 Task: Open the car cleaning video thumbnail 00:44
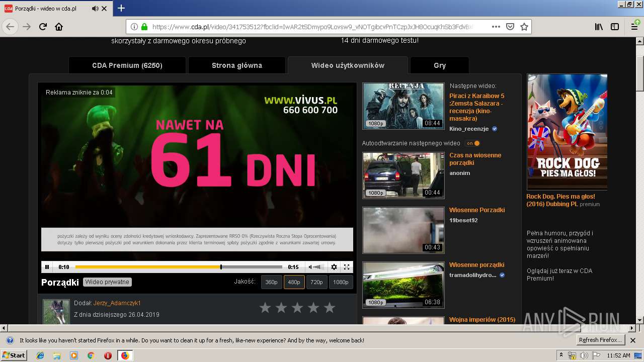404,175
